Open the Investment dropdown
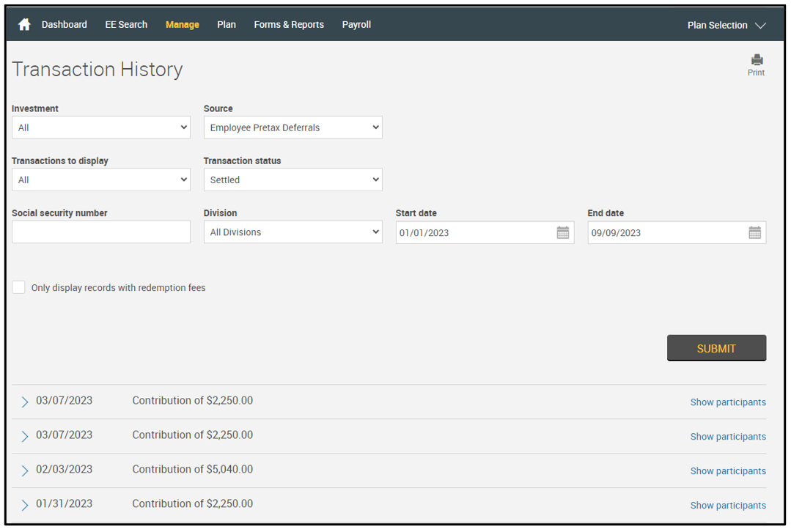 (x=101, y=128)
